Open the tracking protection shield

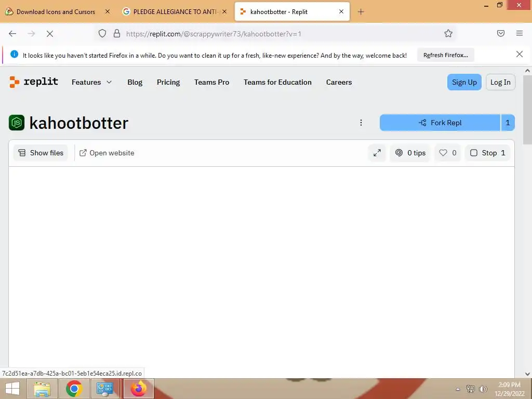click(x=102, y=33)
